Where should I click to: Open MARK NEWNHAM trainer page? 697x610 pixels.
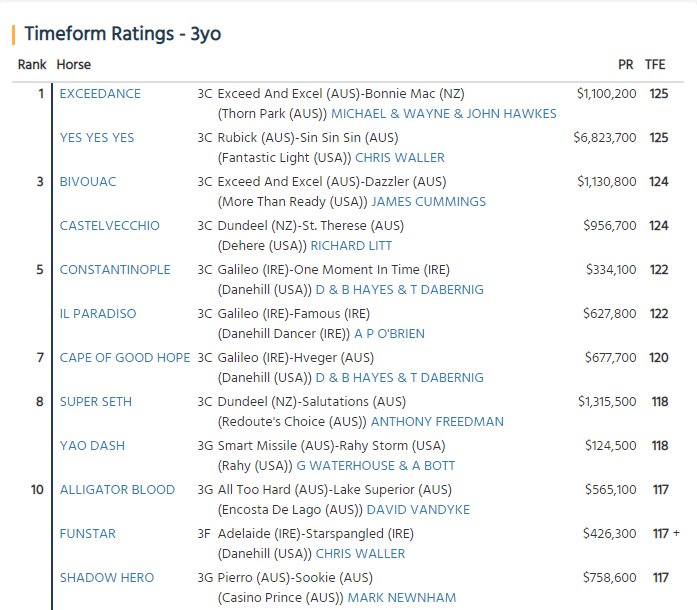402,598
